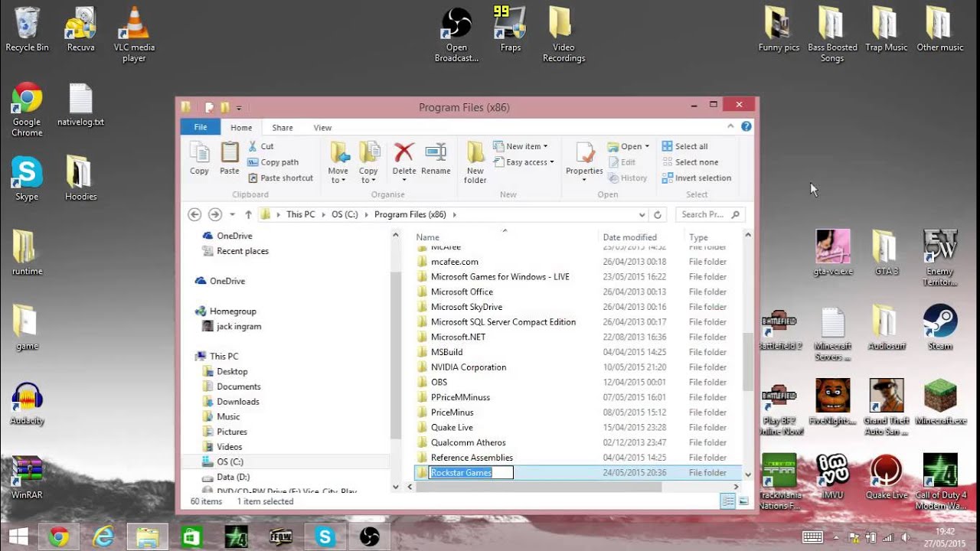Click Invert selection in ribbon
The width and height of the screenshot is (980, 551).
click(x=697, y=178)
